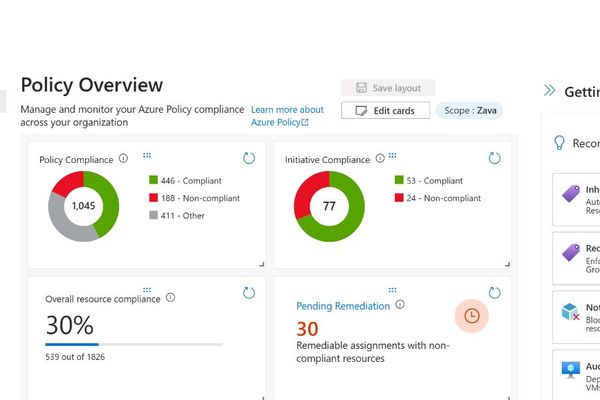Viewport: 600px width, 400px height.
Task: Click the gray Other legend swatch
Action: [x=153, y=215]
